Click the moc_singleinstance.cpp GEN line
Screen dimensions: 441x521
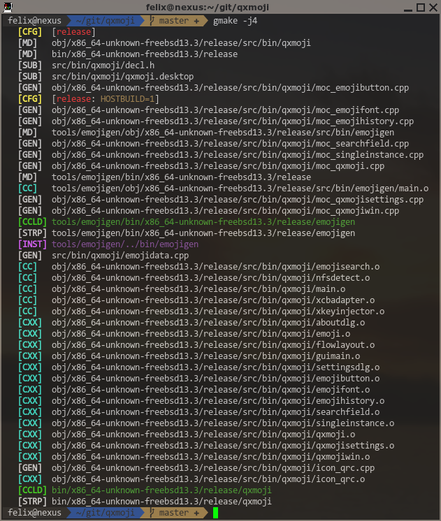click(221, 155)
